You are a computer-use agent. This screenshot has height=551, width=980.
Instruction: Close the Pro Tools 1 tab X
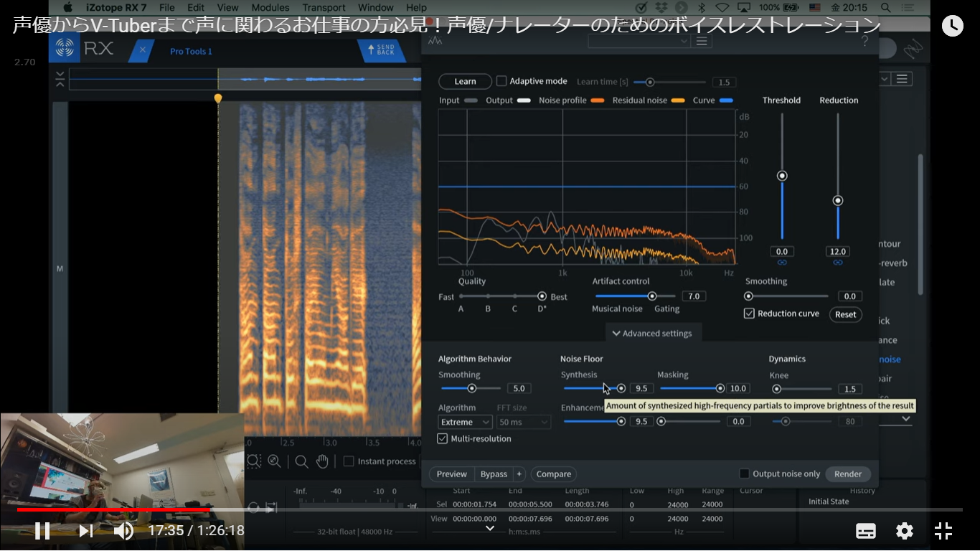point(143,50)
